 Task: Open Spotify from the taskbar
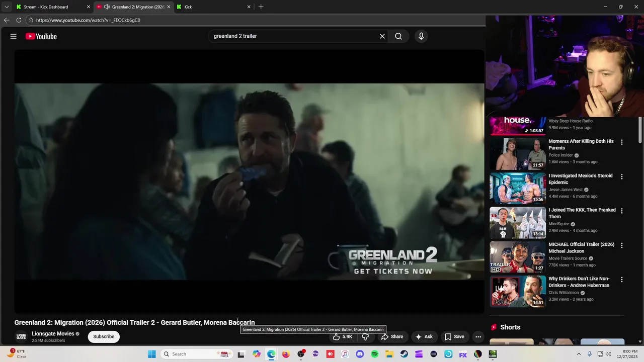point(374,354)
